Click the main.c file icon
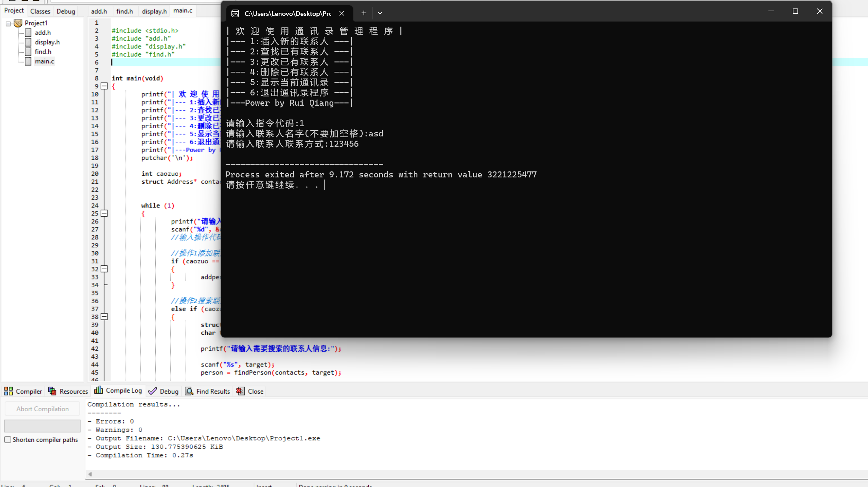This screenshot has width=868, height=487. coord(28,61)
